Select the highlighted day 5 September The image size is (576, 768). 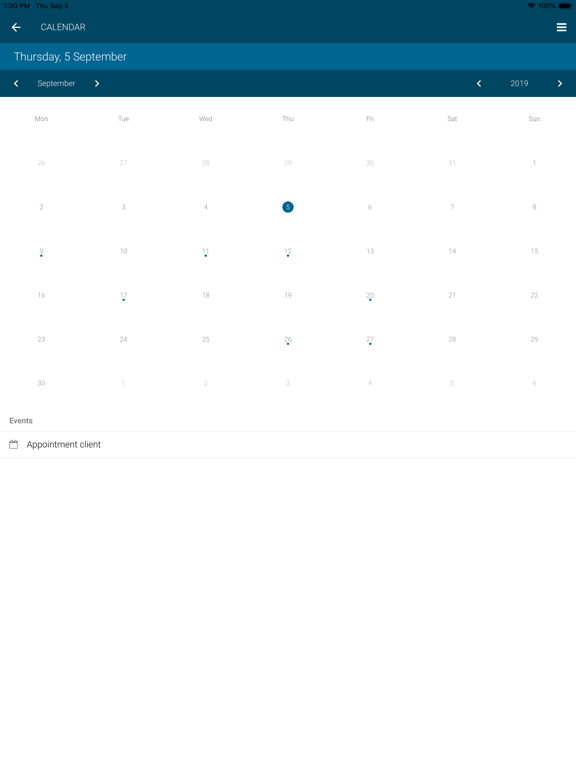288,207
